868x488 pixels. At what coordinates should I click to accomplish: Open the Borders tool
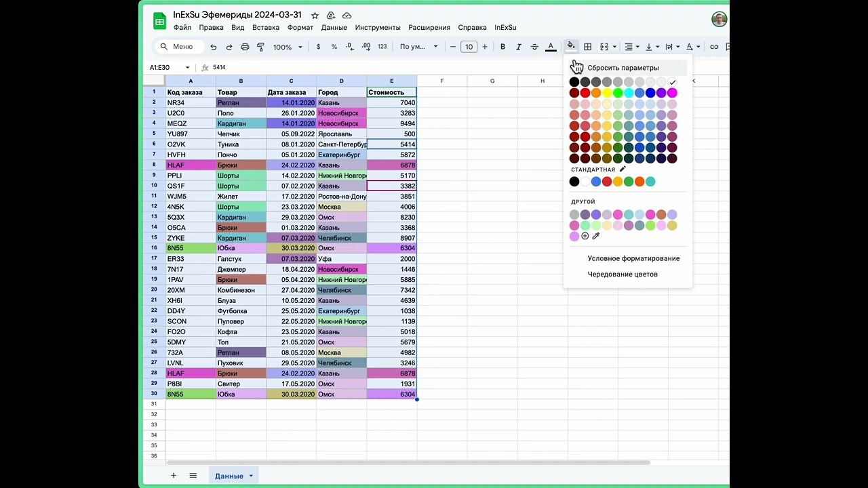pyautogui.click(x=588, y=47)
